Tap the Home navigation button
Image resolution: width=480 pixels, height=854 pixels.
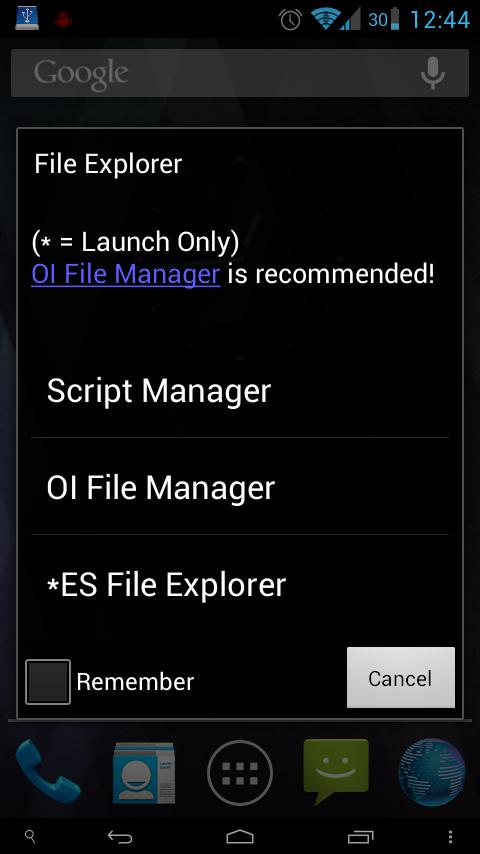coord(240,837)
